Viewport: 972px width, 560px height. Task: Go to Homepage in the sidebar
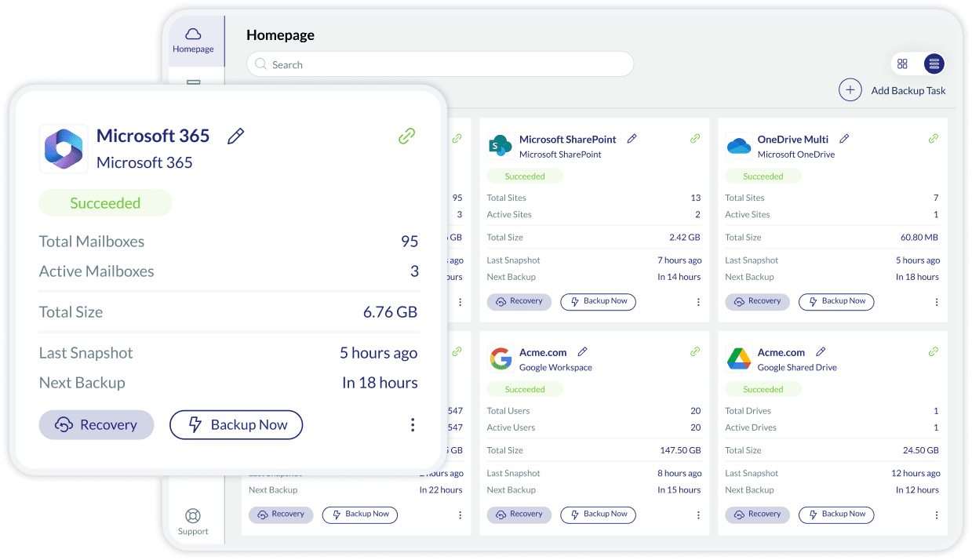pos(193,41)
